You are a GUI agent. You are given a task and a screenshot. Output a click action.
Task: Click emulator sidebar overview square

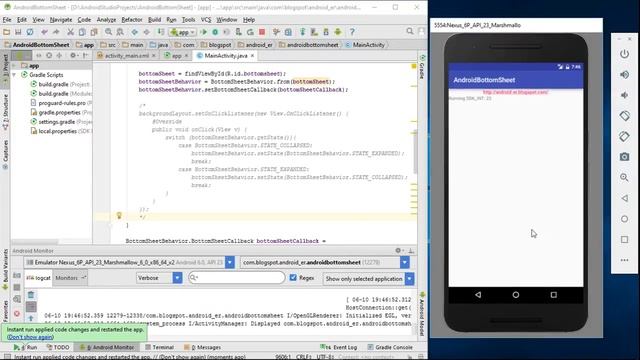tap(624, 240)
